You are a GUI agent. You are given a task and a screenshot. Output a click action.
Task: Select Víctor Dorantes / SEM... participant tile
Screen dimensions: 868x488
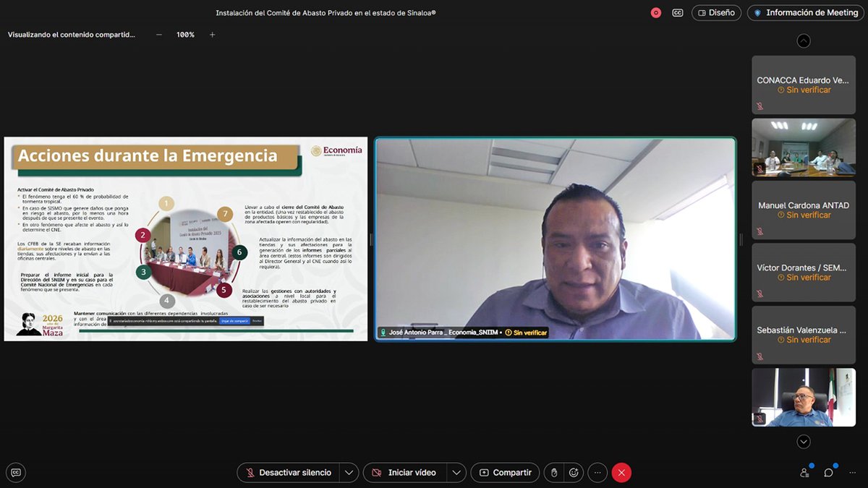click(x=804, y=273)
